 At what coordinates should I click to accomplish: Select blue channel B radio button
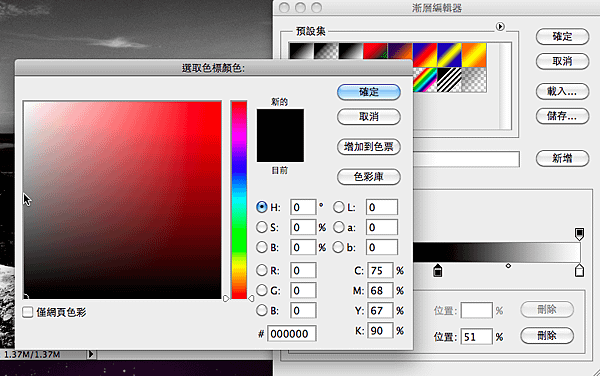coord(262,310)
